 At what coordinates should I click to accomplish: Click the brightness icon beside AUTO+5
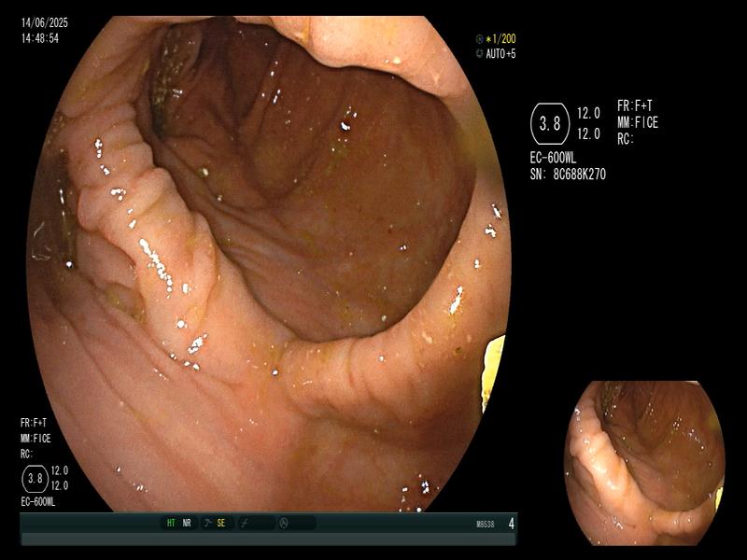pos(479,54)
